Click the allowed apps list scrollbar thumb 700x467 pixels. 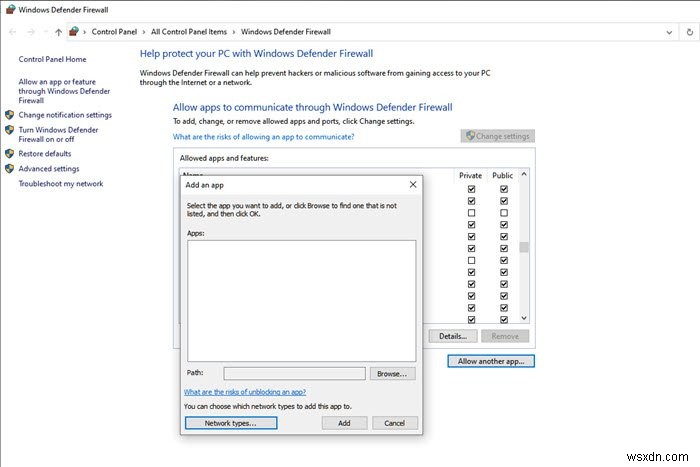click(x=524, y=247)
